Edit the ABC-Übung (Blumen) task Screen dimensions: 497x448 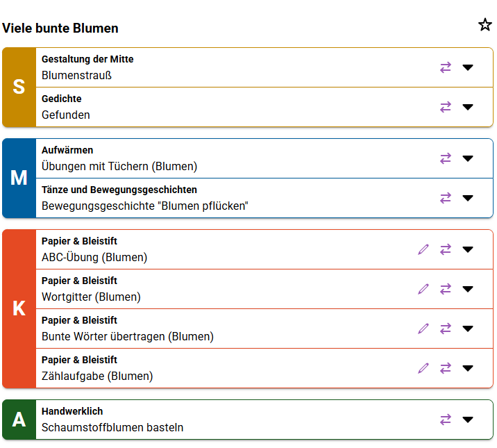coord(423,249)
